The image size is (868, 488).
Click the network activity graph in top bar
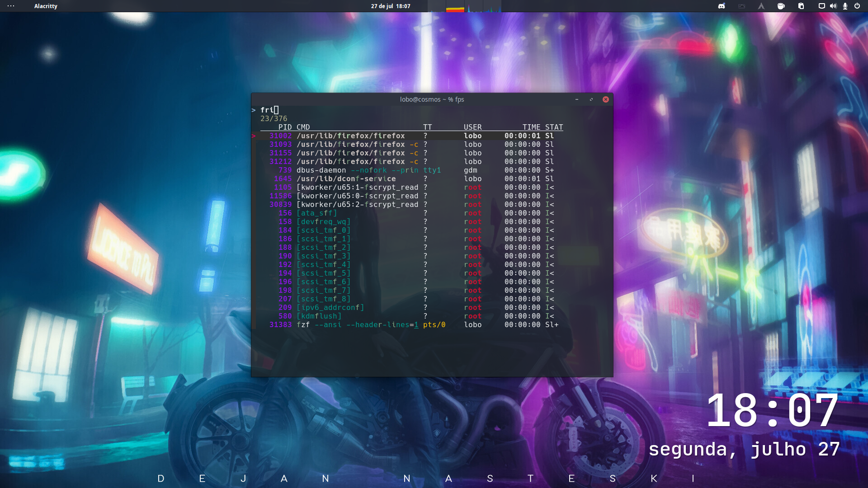[x=474, y=6]
